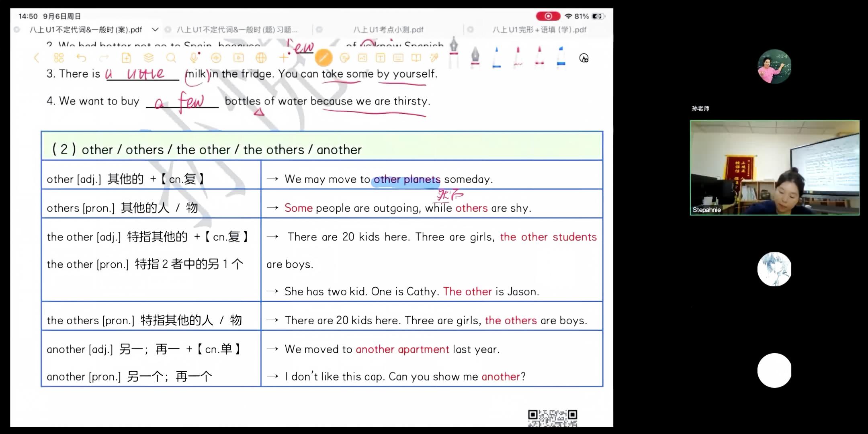
Task: Select 孙老师's avatar in participant list
Action: click(774, 66)
